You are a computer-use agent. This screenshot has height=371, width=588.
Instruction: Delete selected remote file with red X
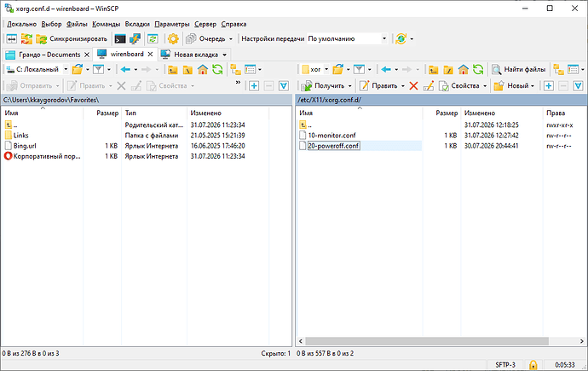coord(413,86)
